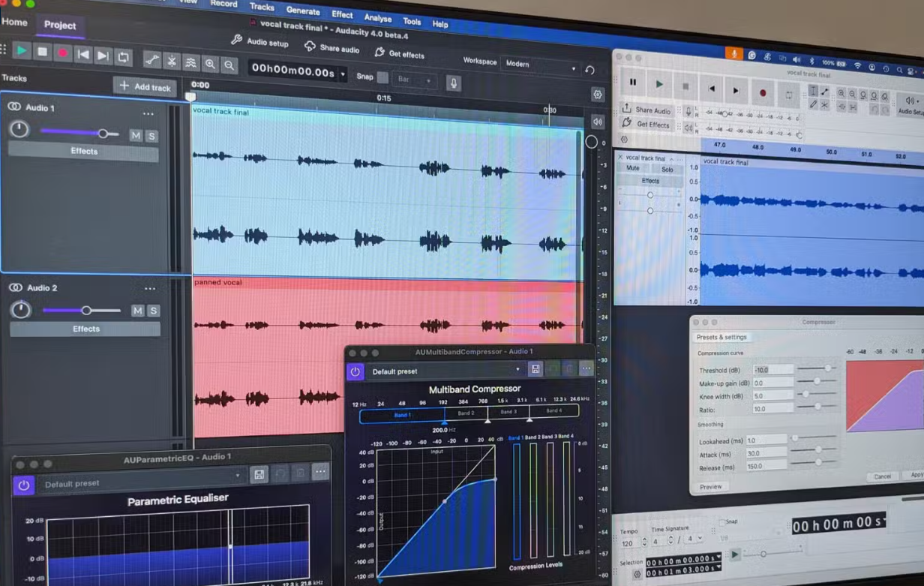Screen dimensions: 924x586
Task: Click Stop button in Audacity 4.0 toolbar
Action: pos(43,52)
